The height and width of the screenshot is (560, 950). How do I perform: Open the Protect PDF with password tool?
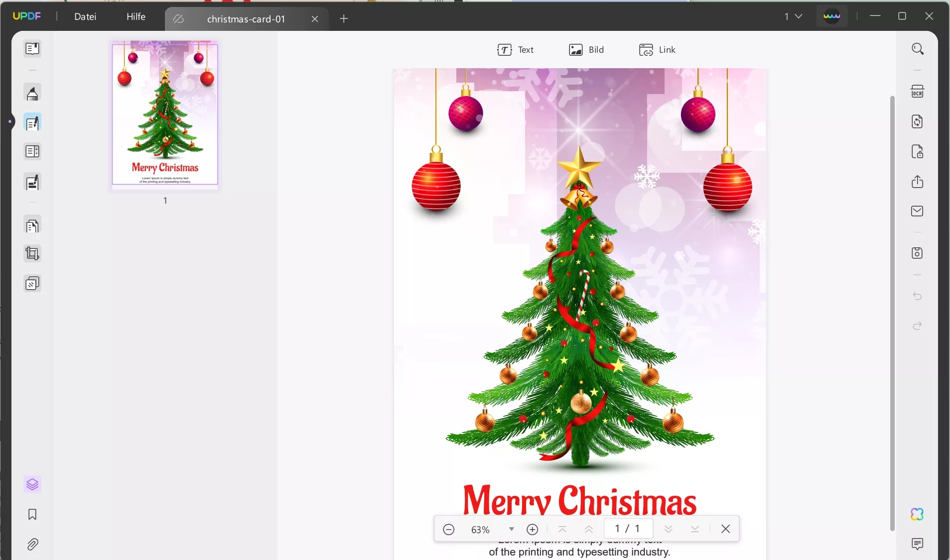coord(918,151)
